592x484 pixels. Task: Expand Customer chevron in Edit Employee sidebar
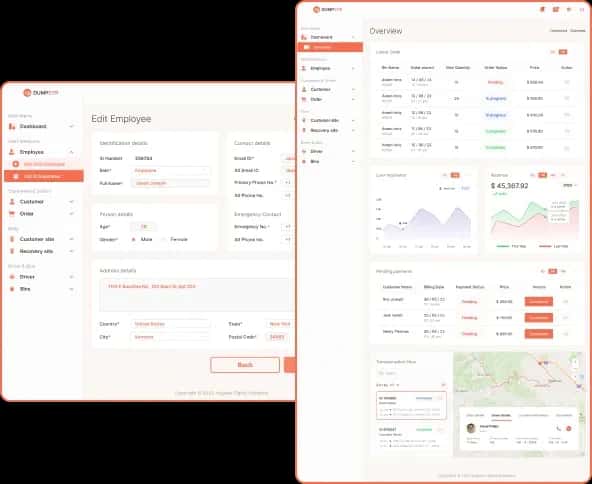pos(71,202)
